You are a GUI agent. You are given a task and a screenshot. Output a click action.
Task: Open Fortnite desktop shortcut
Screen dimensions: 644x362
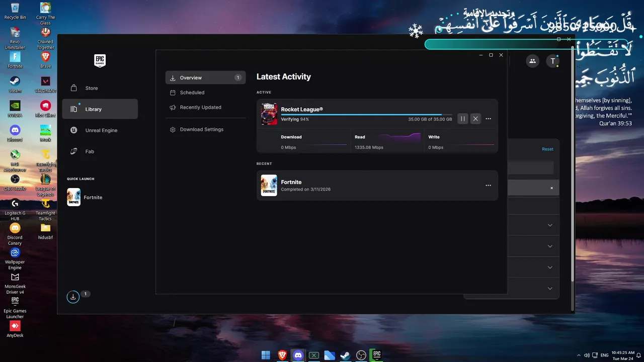(x=15, y=60)
